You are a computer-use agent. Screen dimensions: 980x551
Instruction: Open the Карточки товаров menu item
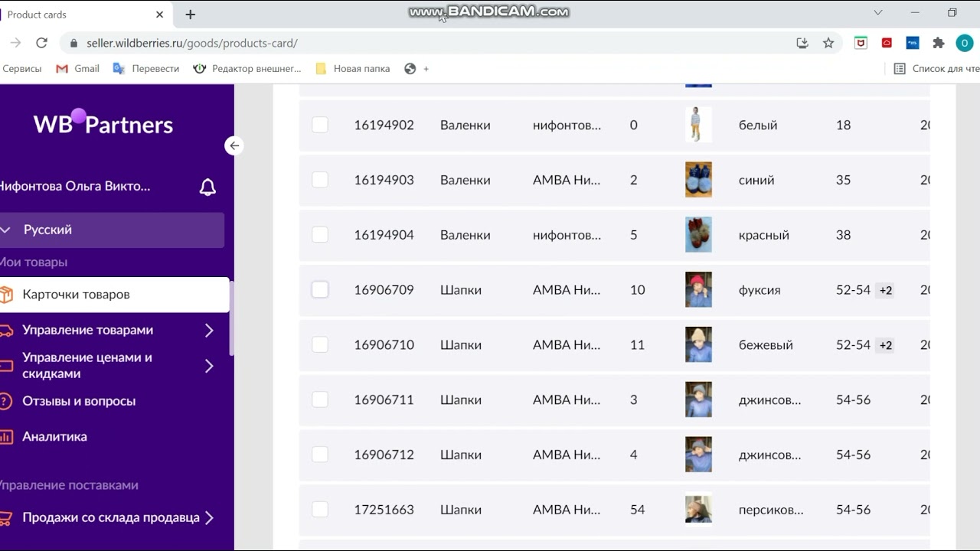tap(114, 295)
